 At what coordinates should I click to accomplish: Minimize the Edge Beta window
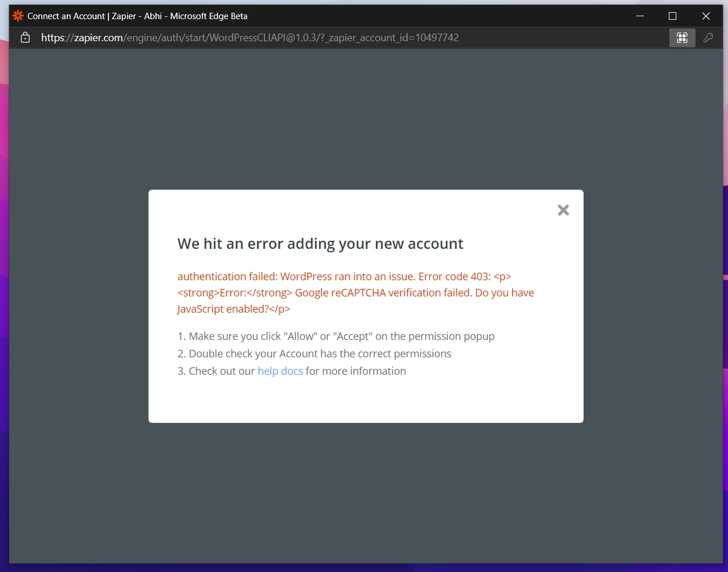tap(640, 16)
